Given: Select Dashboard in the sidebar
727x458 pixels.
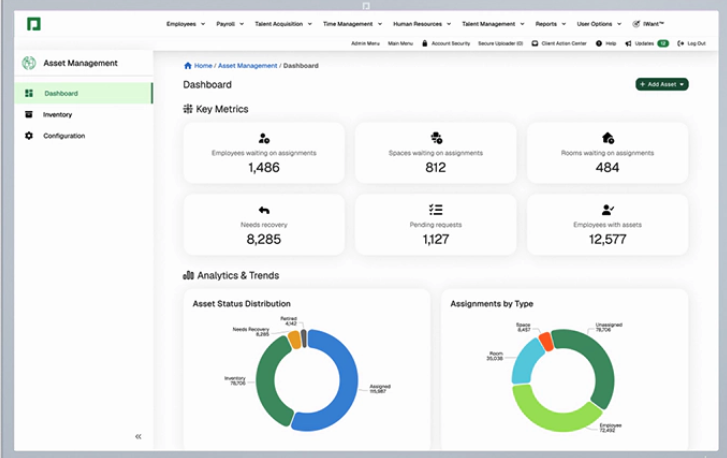Looking at the screenshot, I should tap(83, 93).
